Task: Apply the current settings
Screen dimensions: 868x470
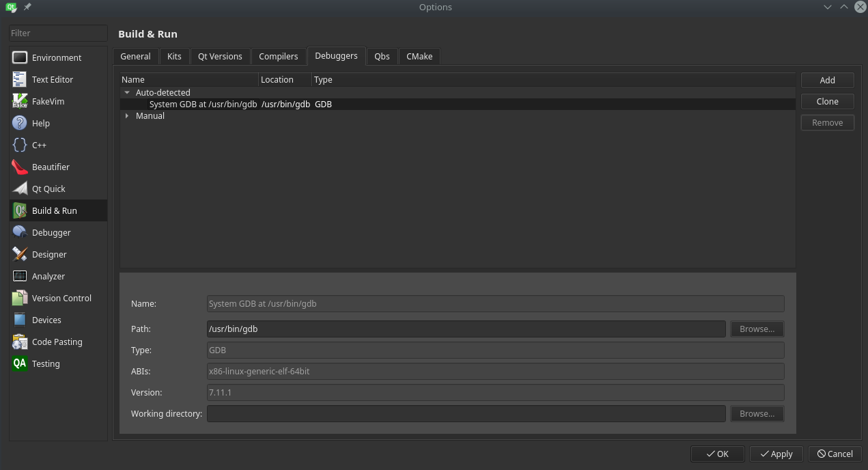Action: click(776, 454)
